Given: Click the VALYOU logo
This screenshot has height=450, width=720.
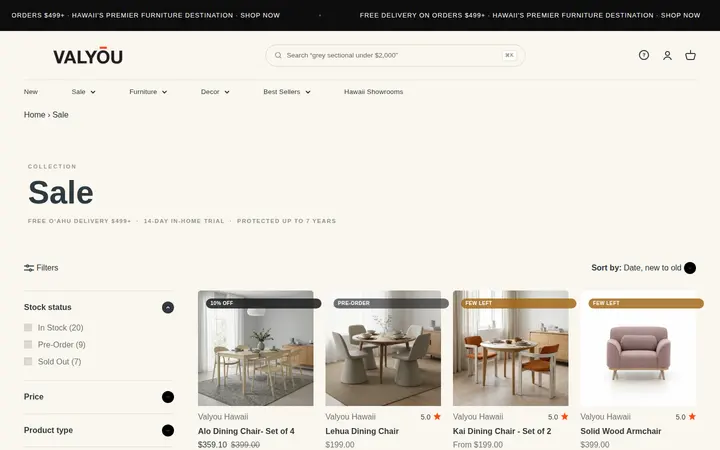Looking at the screenshot, I should point(88,56).
